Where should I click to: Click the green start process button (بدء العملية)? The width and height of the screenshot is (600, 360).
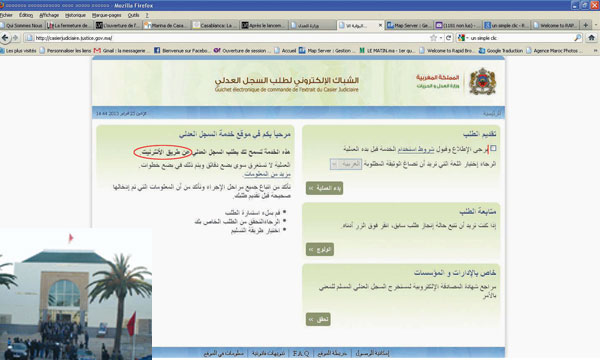point(324,188)
